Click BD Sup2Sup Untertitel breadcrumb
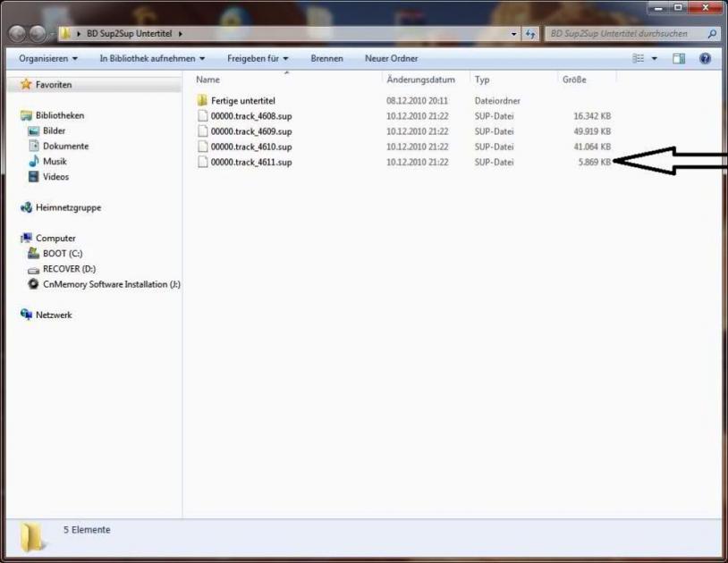 pyautogui.click(x=129, y=33)
